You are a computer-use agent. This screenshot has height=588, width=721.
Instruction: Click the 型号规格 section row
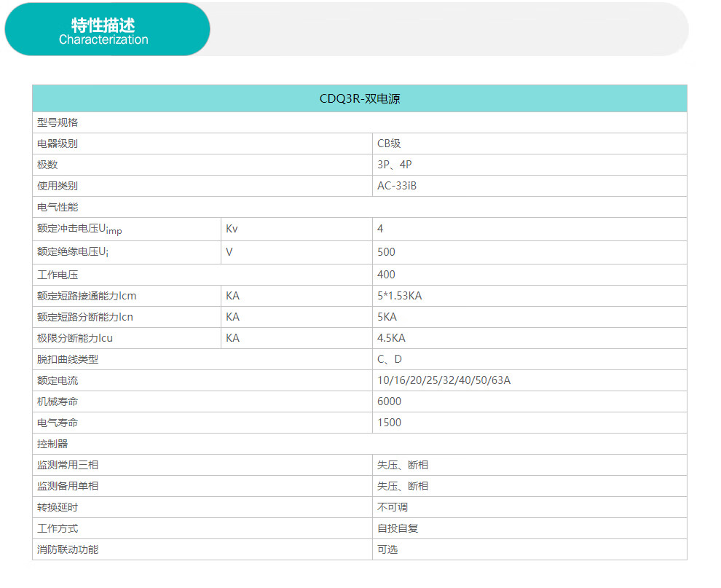pos(360,123)
